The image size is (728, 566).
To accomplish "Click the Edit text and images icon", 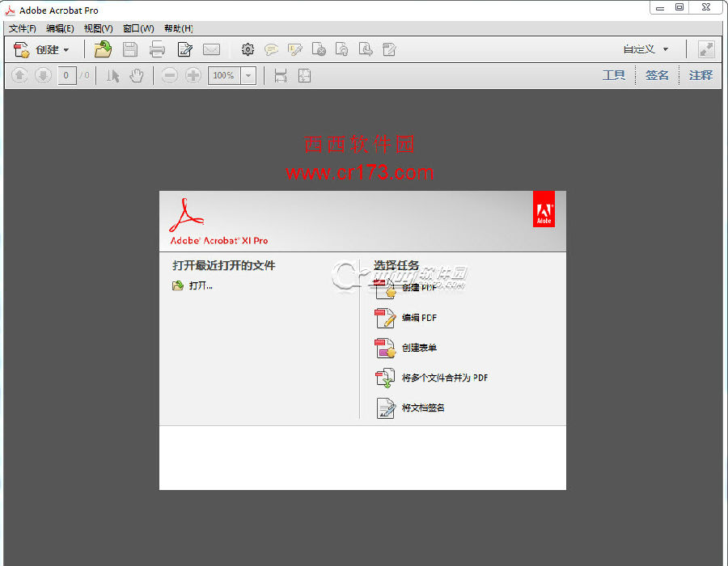I will tap(184, 49).
